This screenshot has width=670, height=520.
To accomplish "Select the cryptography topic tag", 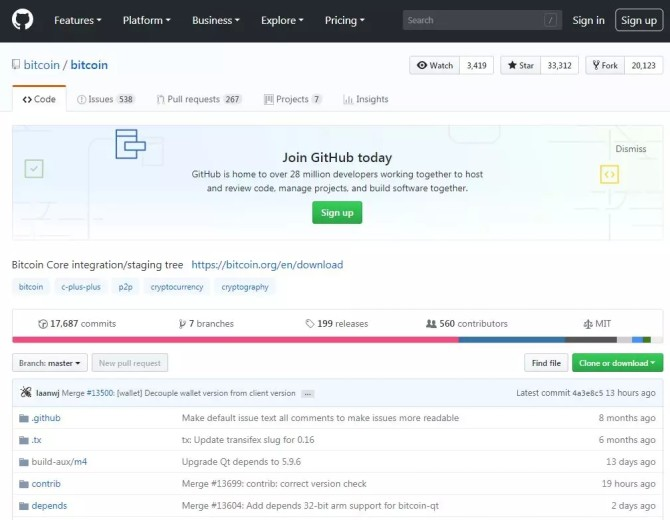I will click(245, 287).
